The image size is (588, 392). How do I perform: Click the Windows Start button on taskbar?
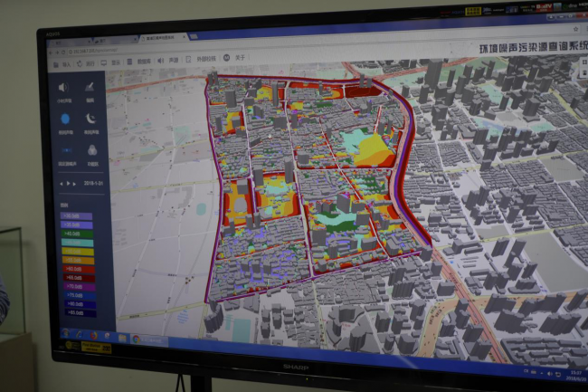point(67,335)
